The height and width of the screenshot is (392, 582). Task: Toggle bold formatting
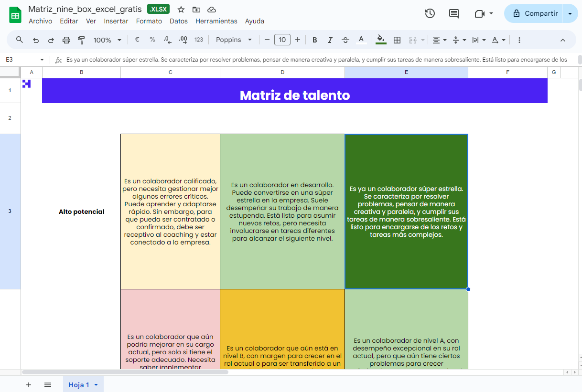[314, 40]
